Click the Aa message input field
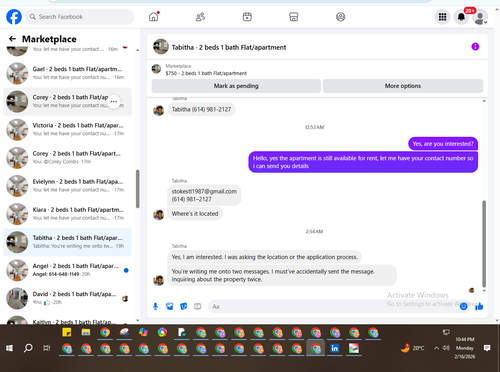This screenshot has height=372, width=500. coord(333,306)
